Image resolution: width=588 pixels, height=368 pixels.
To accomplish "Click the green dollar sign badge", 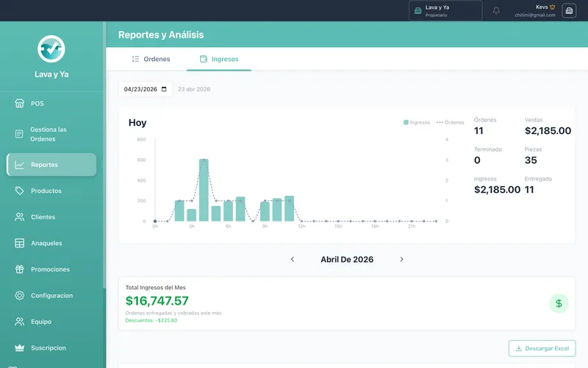I will 559,303.
